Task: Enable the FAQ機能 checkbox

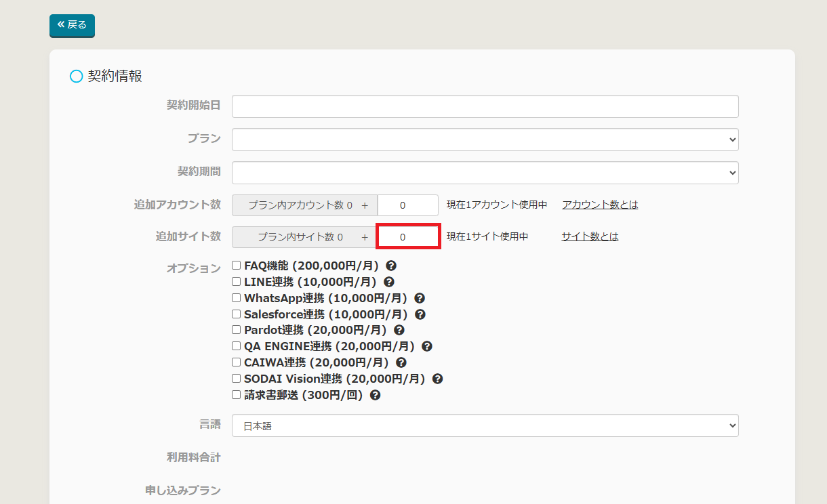Action: tap(237, 265)
